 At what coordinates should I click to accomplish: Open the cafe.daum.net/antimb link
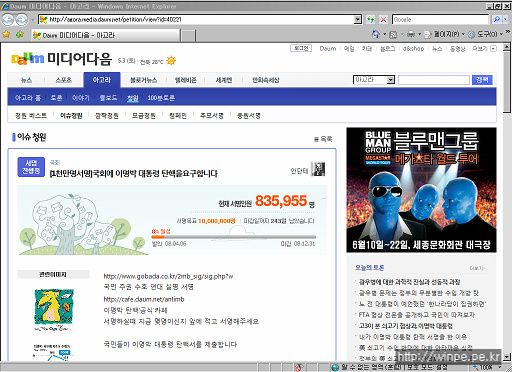(x=144, y=299)
